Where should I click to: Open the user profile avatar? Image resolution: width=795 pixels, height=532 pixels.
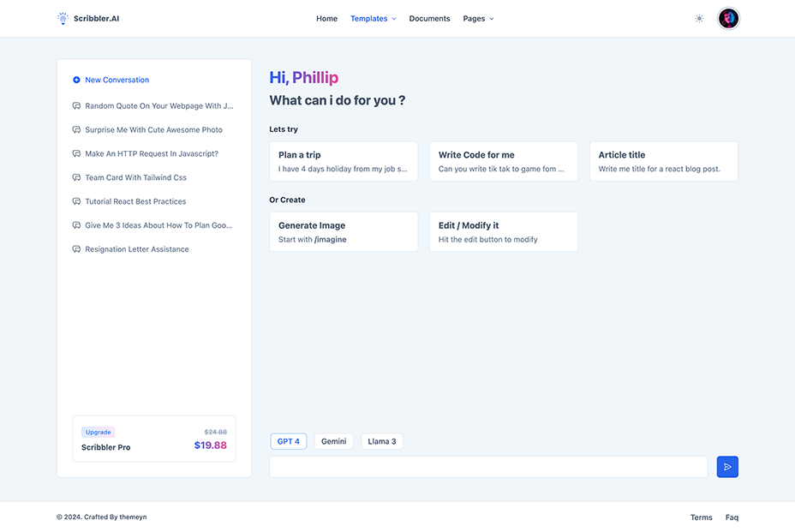pos(728,19)
